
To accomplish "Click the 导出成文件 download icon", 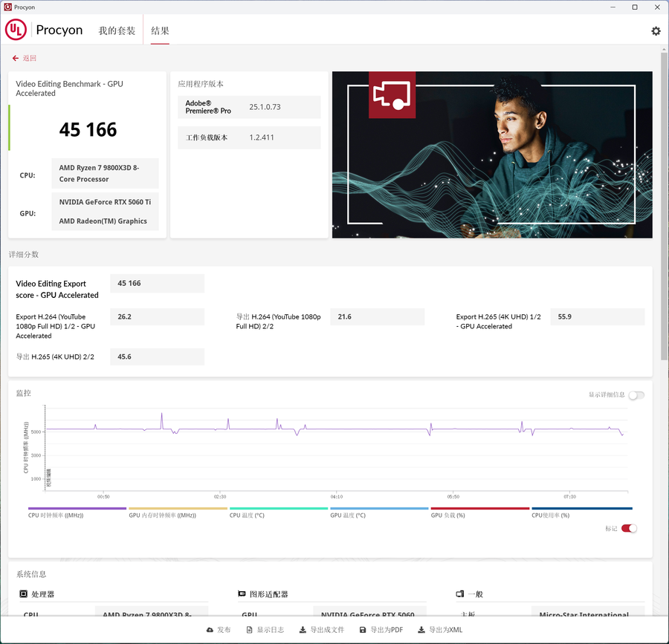I will (x=303, y=630).
